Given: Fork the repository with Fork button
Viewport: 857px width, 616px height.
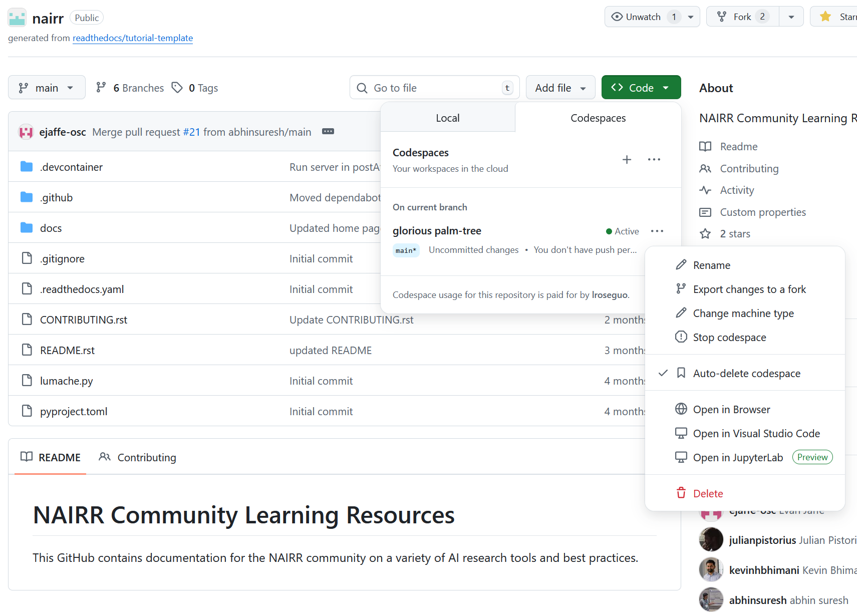Looking at the screenshot, I should tap(742, 17).
